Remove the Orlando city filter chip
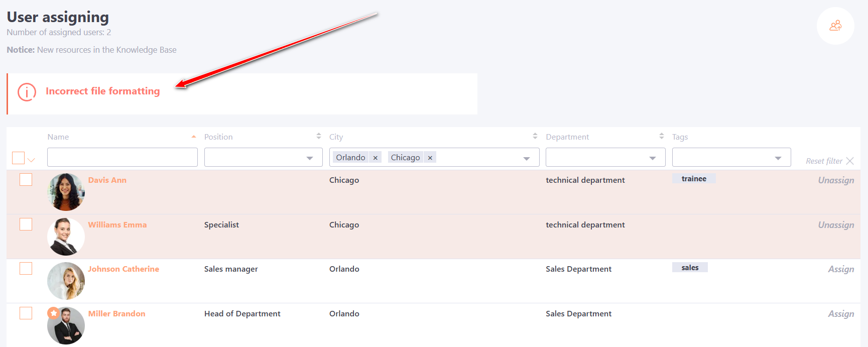Image resolution: width=868 pixels, height=347 pixels. [x=375, y=158]
